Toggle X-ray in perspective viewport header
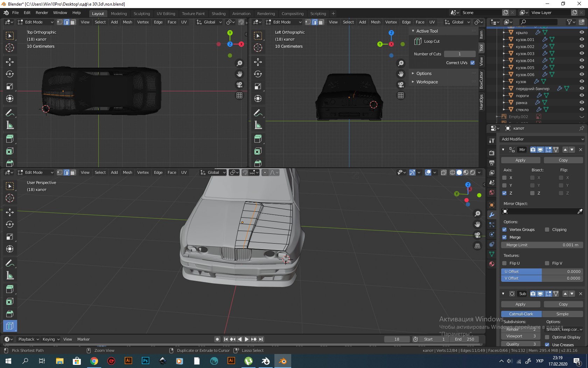The height and width of the screenshot is (368, 588). tap(444, 172)
